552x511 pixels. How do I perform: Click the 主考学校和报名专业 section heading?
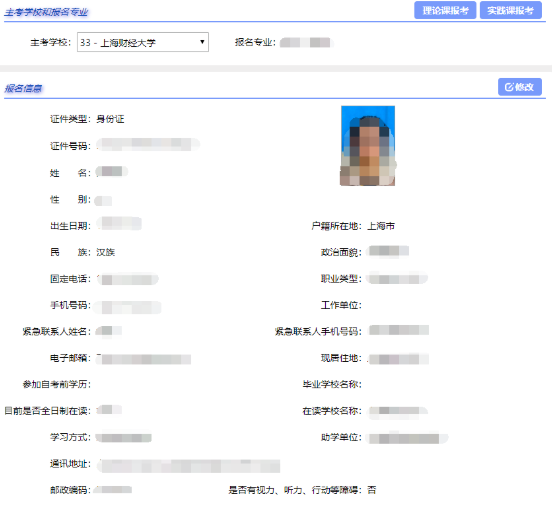(x=46, y=12)
